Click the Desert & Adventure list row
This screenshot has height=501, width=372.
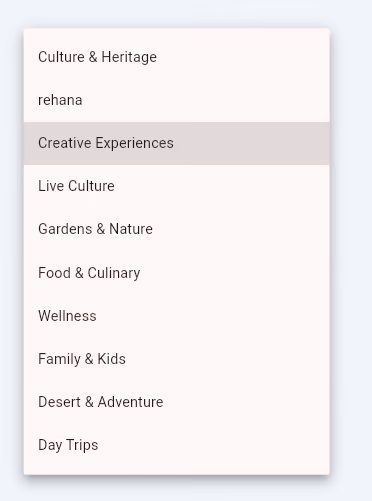(177, 402)
